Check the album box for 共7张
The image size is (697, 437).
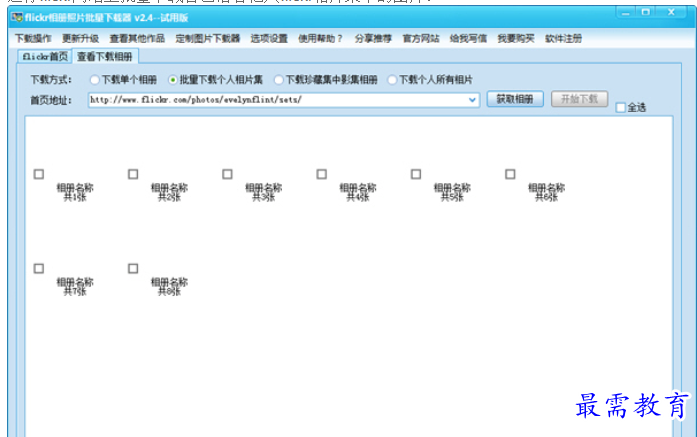[x=39, y=269]
